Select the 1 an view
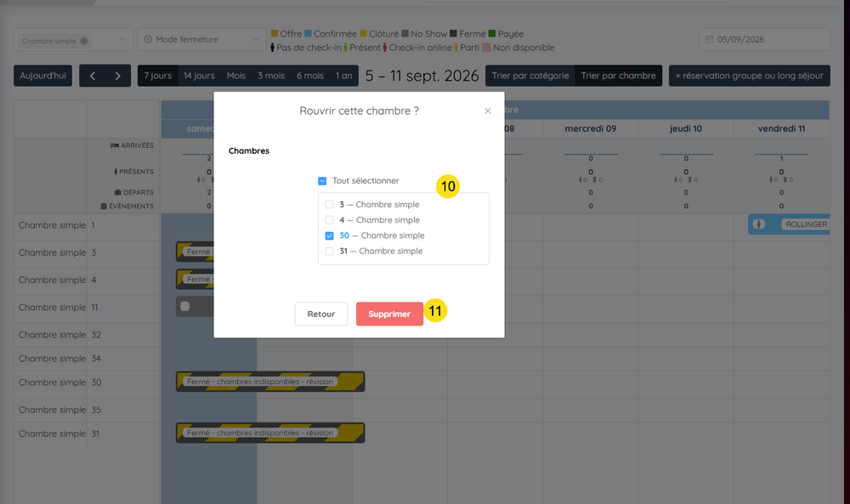 [x=343, y=76]
